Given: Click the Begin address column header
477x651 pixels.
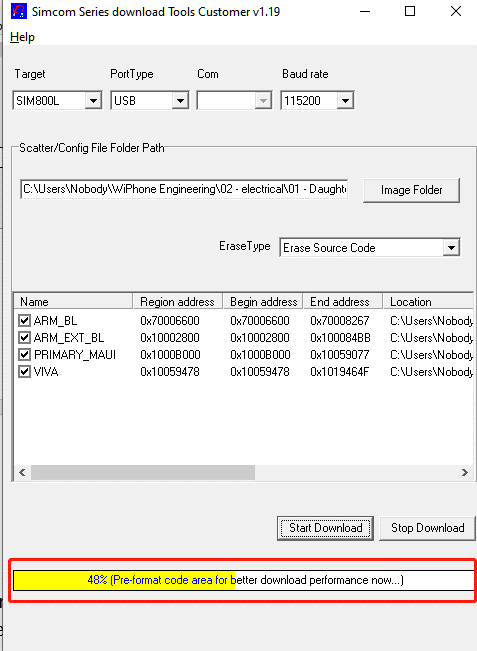Looking at the screenshot, I should click(263, 301).
